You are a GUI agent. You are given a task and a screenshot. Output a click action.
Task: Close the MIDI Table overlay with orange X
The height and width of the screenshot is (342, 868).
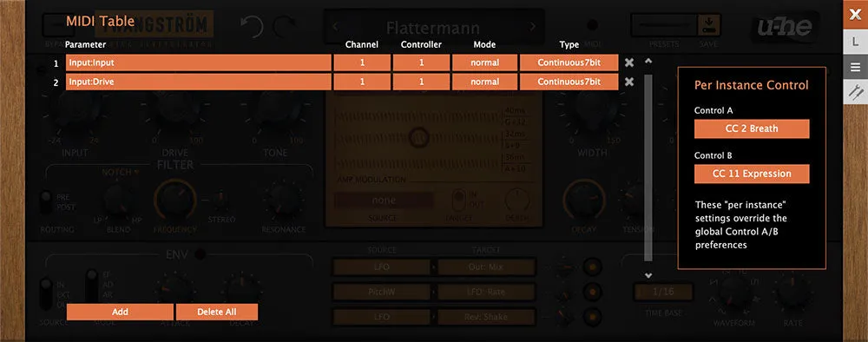point(855,15)
